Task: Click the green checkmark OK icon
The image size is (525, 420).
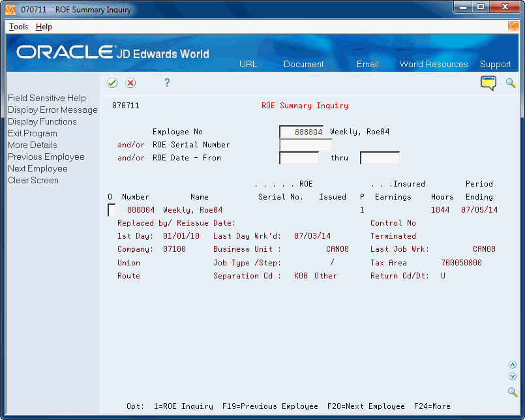Action: (x=112, y=83)
